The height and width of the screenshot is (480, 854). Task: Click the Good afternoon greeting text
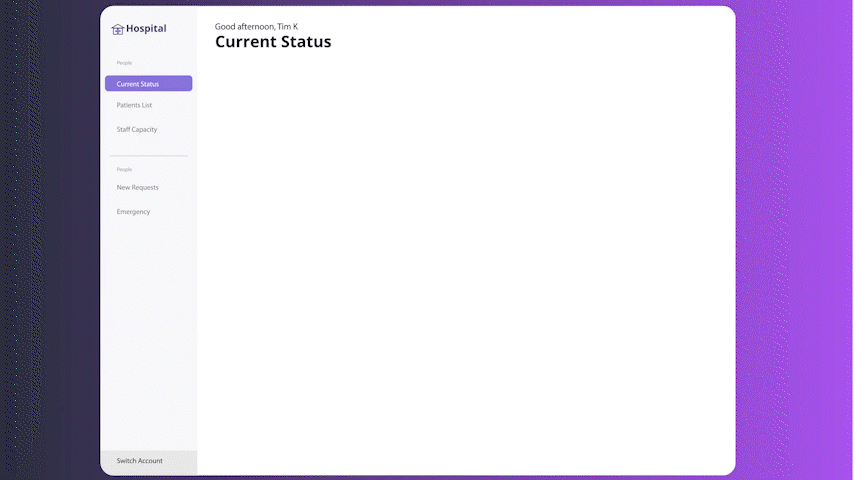click(x=257, y=27)
